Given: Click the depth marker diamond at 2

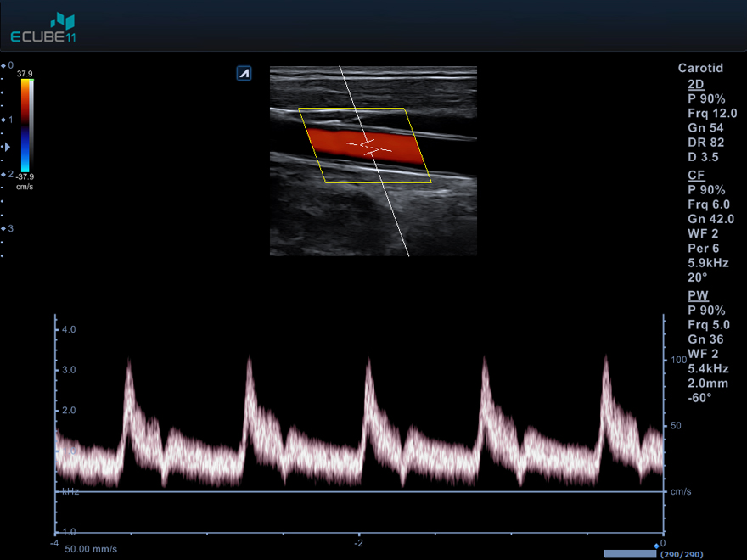Looking at the screenshot, I should click(x=3, y=174).
